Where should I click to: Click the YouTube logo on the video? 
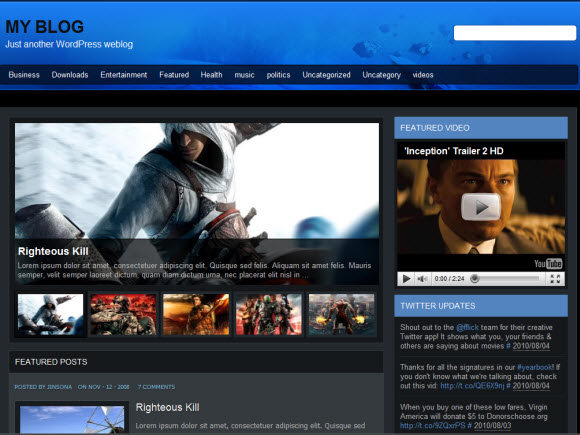pos(548,263)
